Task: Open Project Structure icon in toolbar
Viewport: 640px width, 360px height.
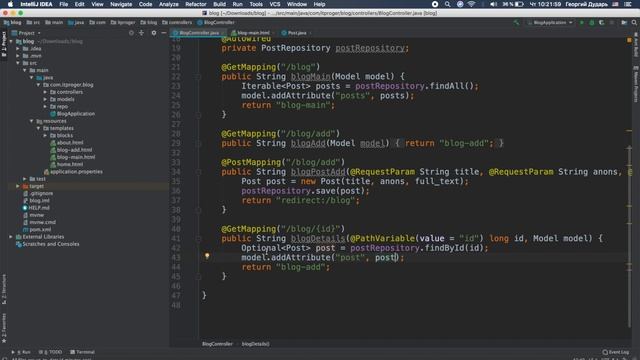Action: click(624, 22)
